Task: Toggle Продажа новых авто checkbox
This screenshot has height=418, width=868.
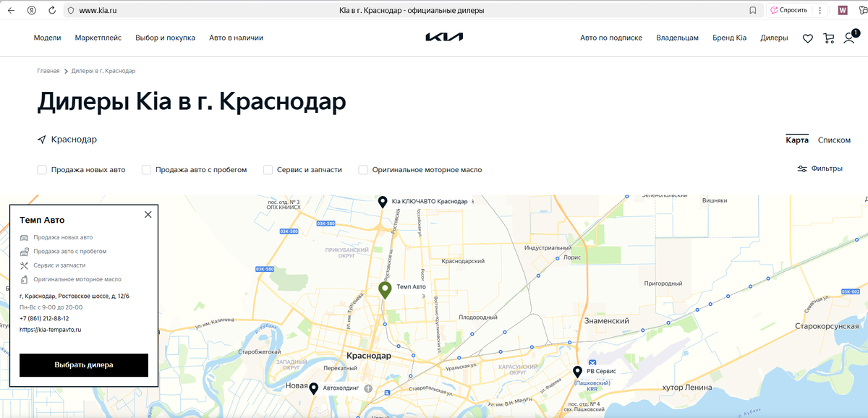Action: point(42,170)
